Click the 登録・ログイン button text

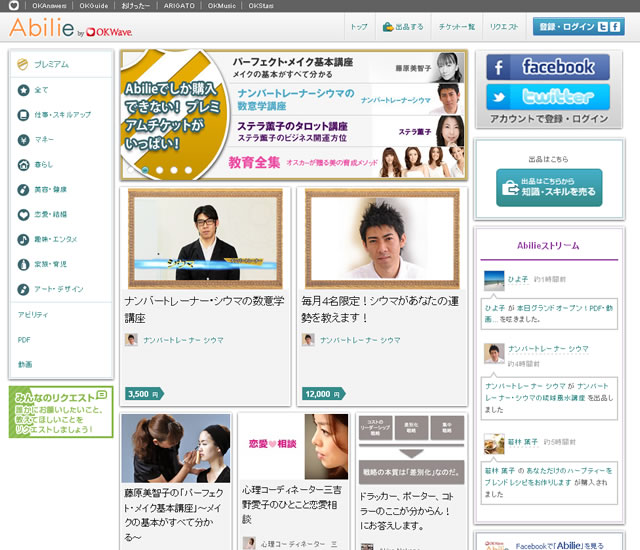[567, 27]
